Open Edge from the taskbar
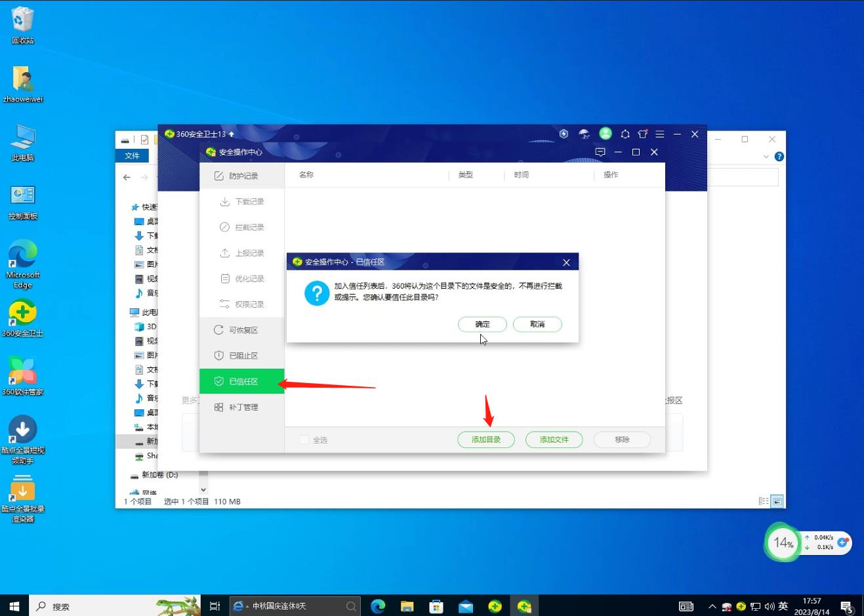This screenshot has width=864, height=616. [378, 606]
